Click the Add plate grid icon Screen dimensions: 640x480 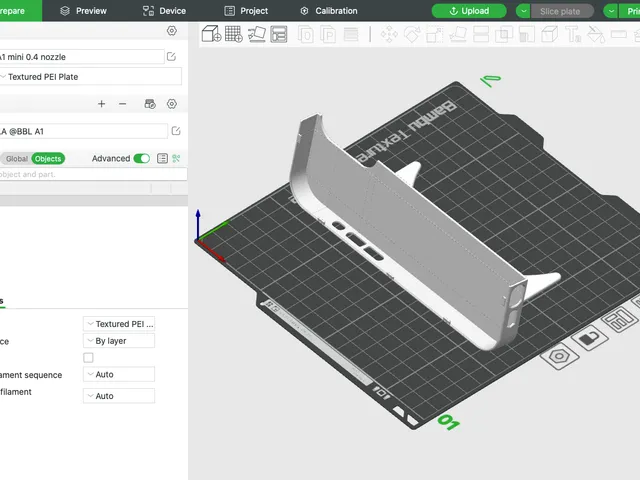point(233,34)
